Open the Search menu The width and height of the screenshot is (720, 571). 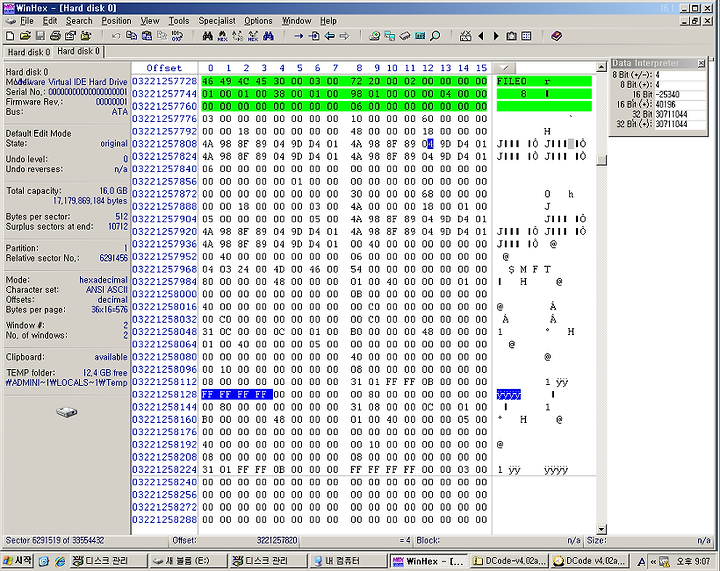pyautogui.click(x=79, y=21)
